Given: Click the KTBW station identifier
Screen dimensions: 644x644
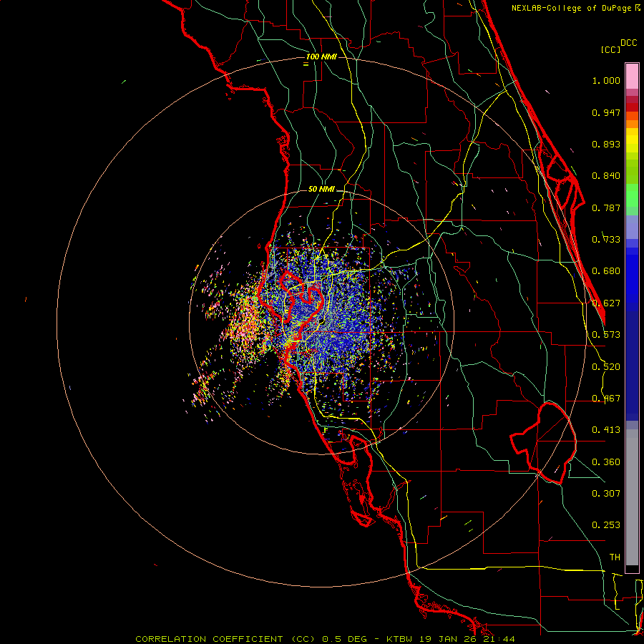Looking at the screenshot, I should pos(401,639).
